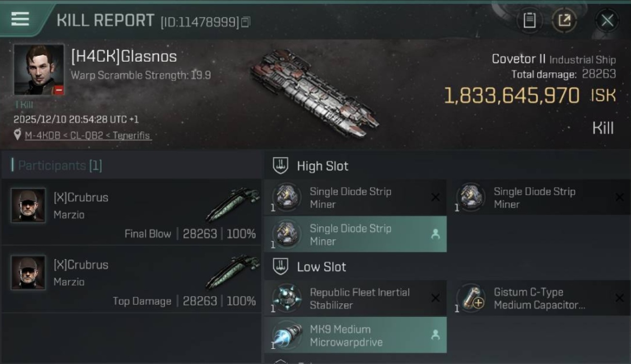Select the Final Blow participant ship icon

coord(232,204)
